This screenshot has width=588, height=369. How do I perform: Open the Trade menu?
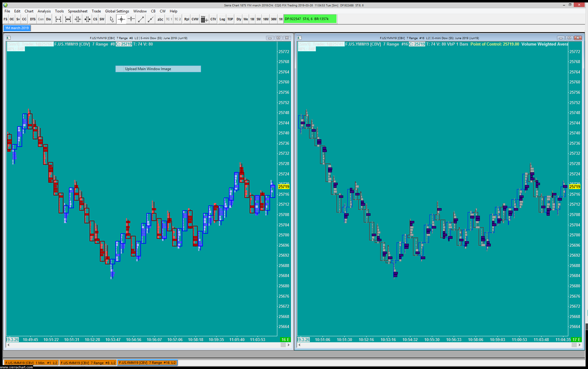pos(96,11)
